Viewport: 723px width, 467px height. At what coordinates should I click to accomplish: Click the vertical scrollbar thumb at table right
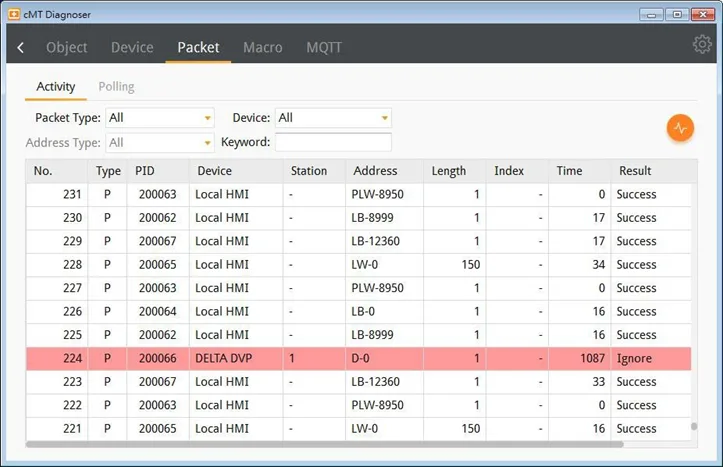click(x=694, y=426)
